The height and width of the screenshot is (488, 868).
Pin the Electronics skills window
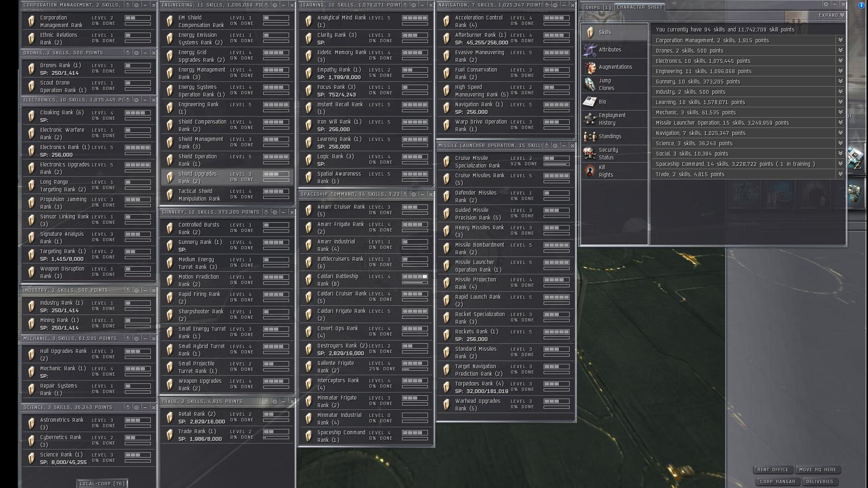pyautogui.click(x=136, y=100)
